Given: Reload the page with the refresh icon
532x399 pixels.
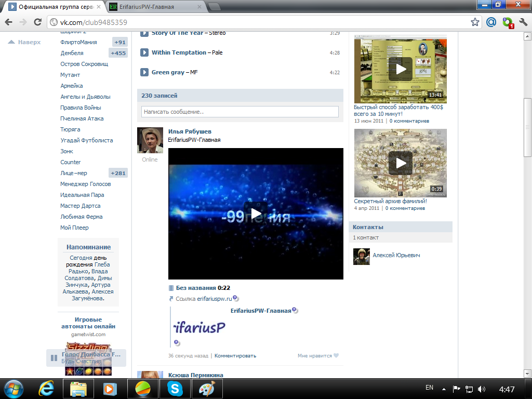Looking at the screenshot, I should (37, 22).
